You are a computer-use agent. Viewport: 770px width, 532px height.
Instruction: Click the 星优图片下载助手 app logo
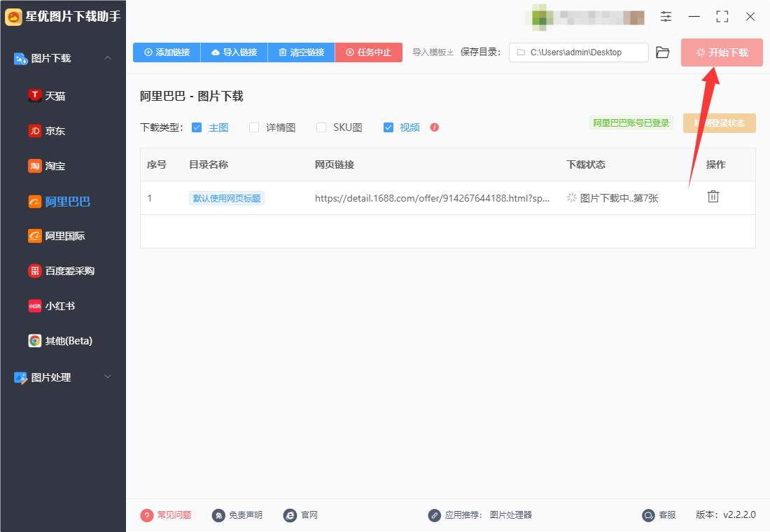click(13, 17)
